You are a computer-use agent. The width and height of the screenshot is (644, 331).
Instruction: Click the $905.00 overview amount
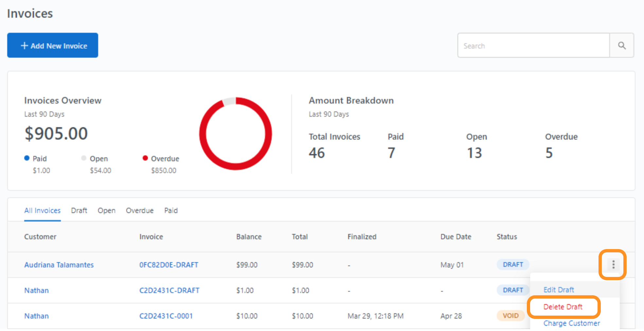click(56, 133)
